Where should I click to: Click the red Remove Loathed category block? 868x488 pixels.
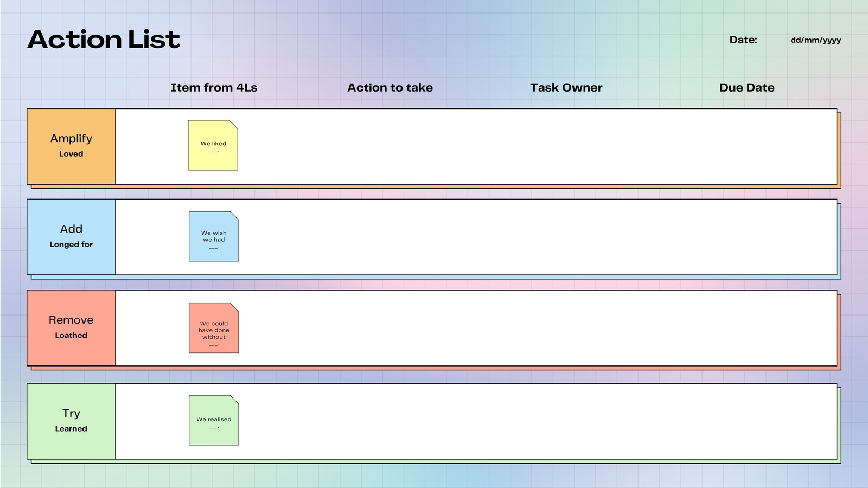click(x=71, y=328)
